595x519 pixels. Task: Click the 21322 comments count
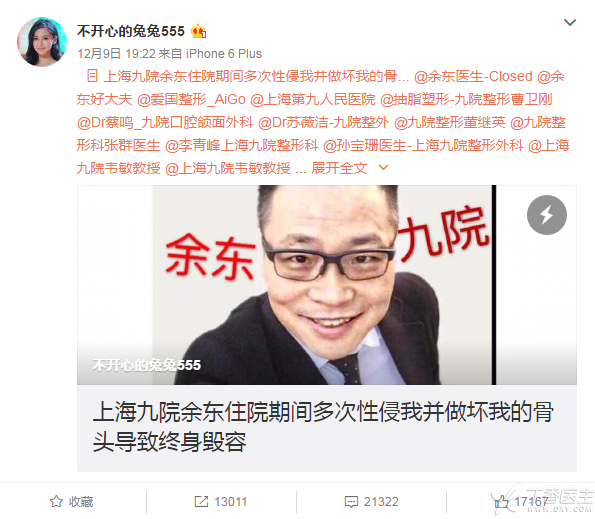point(381,502)
